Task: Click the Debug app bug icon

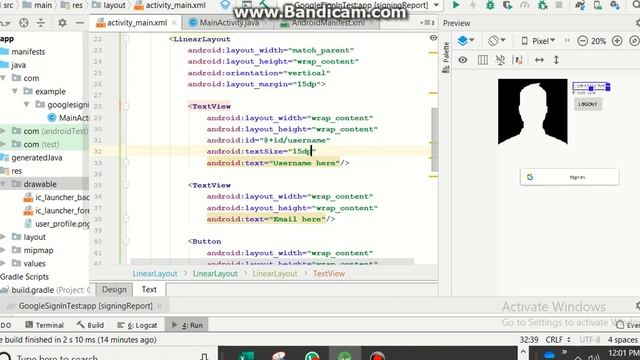Action: point(490,5)
